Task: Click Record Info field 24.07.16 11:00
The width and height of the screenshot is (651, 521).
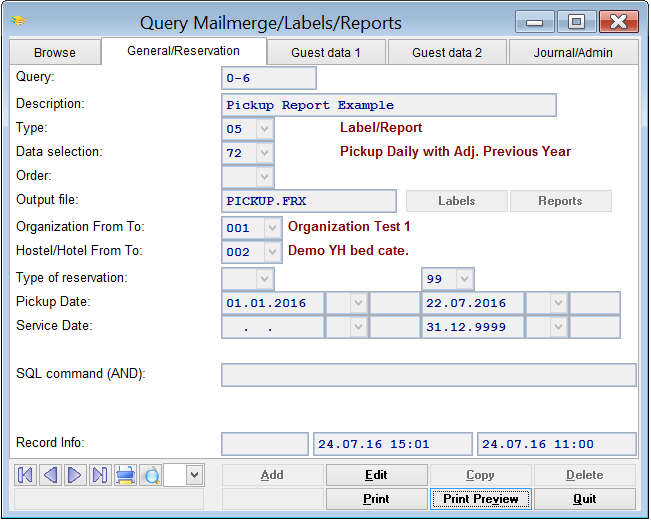Action: [557, 444]
